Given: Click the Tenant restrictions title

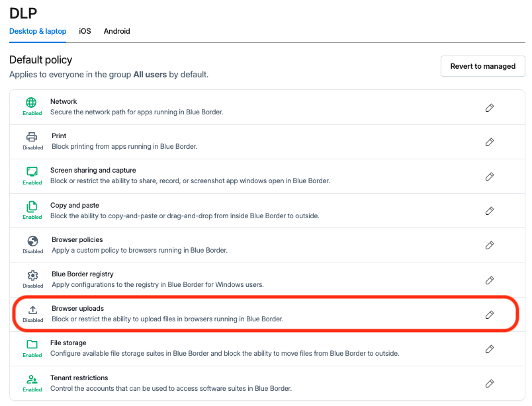Looking at the screenshot, I should coord(79,378).
